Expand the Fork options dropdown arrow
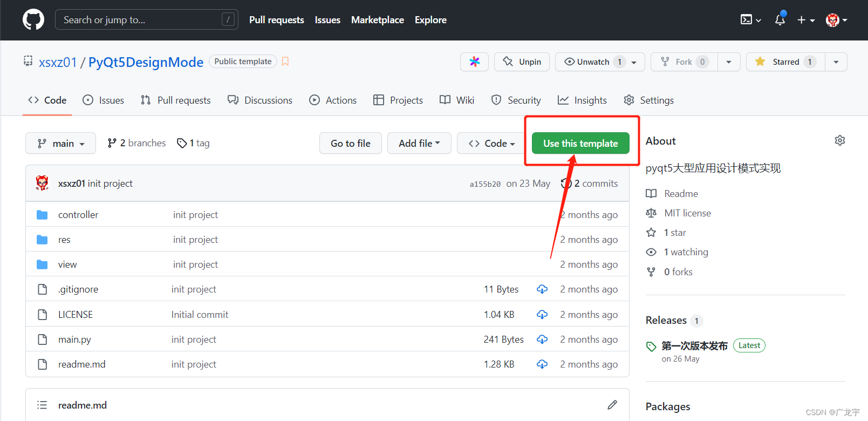 click(728, 62)
